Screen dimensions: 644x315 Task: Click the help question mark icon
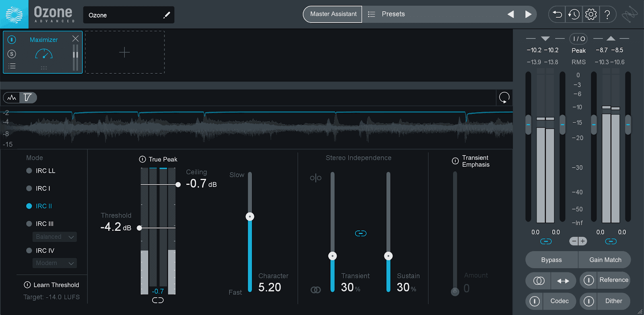point(607,15)
